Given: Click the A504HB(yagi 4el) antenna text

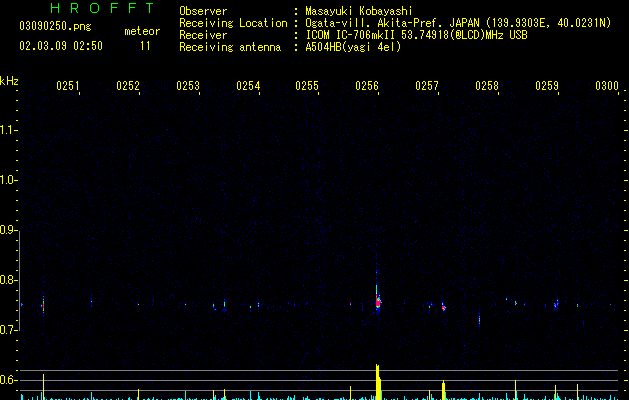Looking at the screenshot, I should (x=353, y=47).
